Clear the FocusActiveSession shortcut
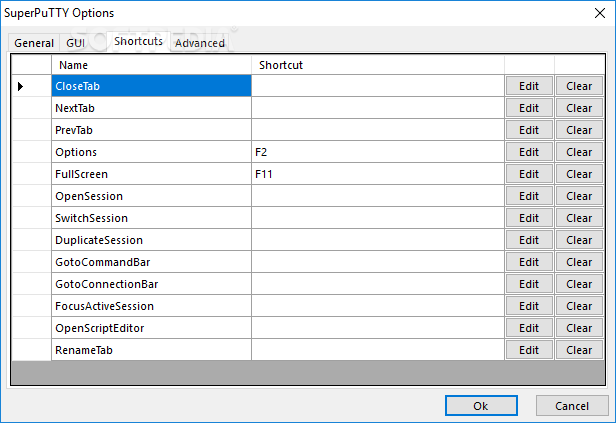Screen dimensions: 616x423 point(579,306)
